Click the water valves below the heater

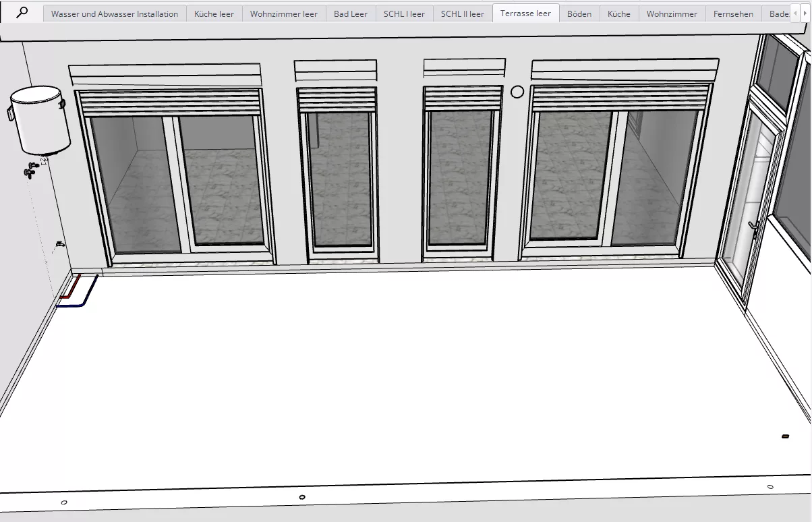(x=31, y=169)
